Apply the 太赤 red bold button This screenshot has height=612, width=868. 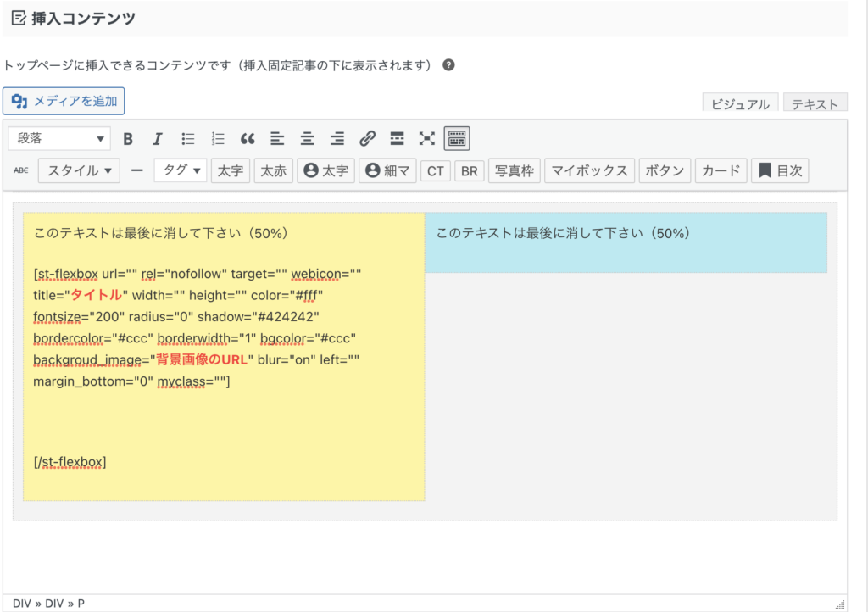pos(274,170)
